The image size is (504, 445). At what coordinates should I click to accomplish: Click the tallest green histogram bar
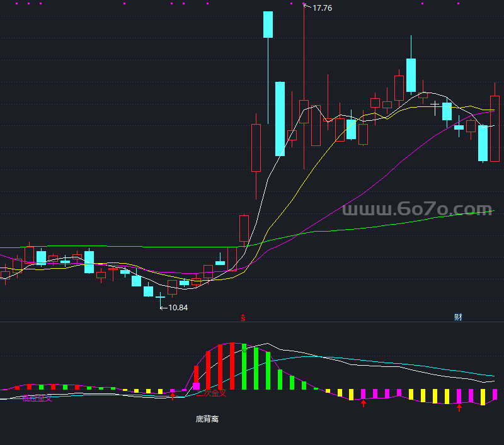click(x=244, y=367)
